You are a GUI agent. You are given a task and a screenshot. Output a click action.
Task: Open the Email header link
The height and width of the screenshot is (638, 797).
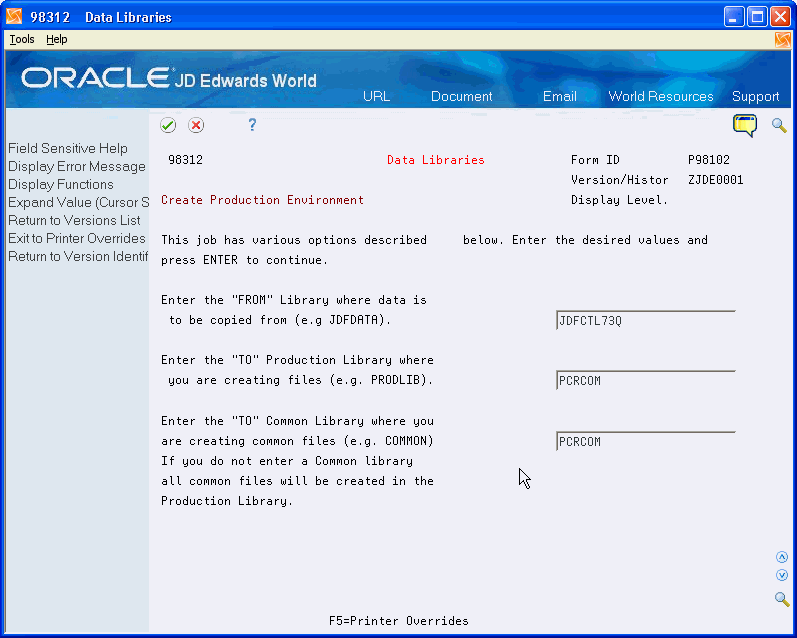[560, 96]
